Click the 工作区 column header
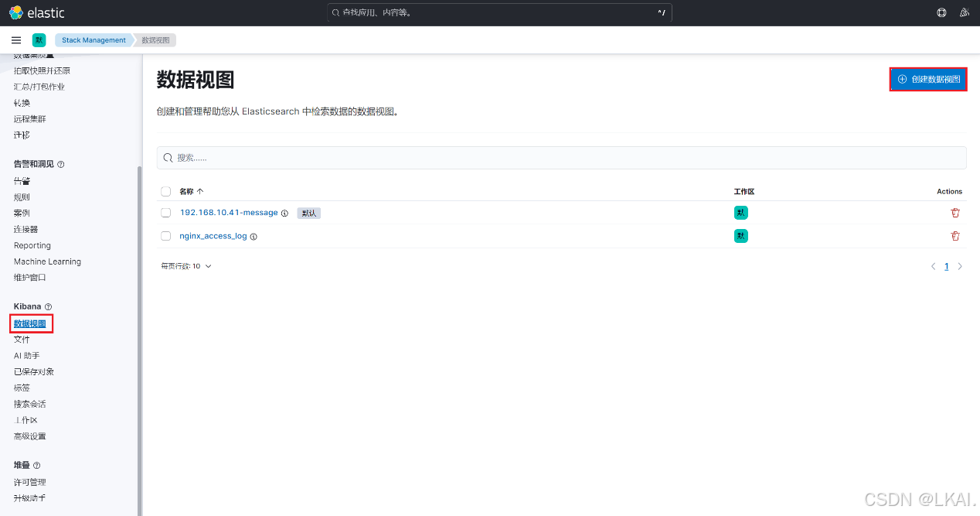This screenshot has width=980, height=516. coord(744,191)
